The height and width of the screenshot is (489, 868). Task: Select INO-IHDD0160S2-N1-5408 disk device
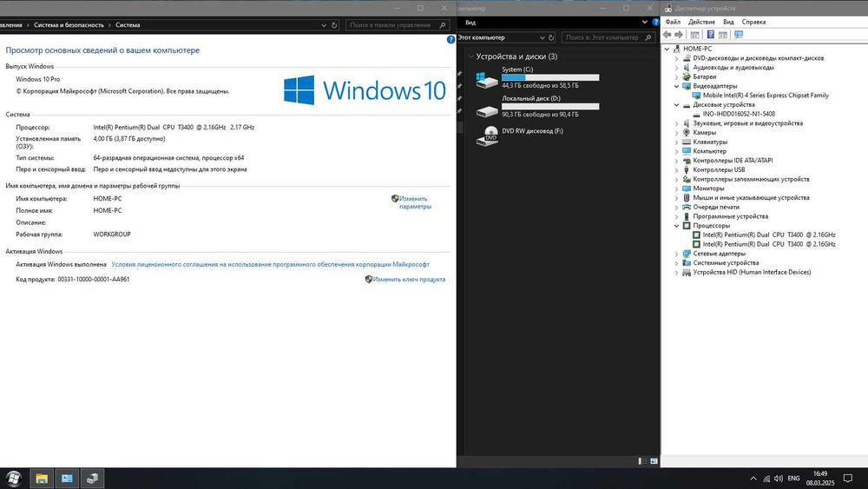(x=739, y=114)
